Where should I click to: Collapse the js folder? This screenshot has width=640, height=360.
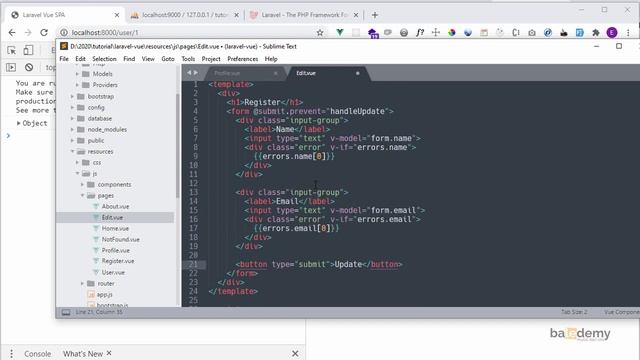(77, 173)
